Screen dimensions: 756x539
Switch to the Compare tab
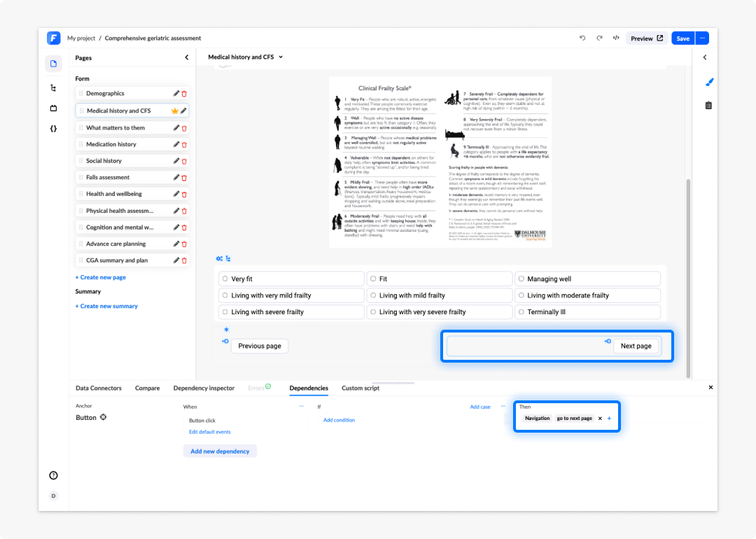click(x=148, y=388)
